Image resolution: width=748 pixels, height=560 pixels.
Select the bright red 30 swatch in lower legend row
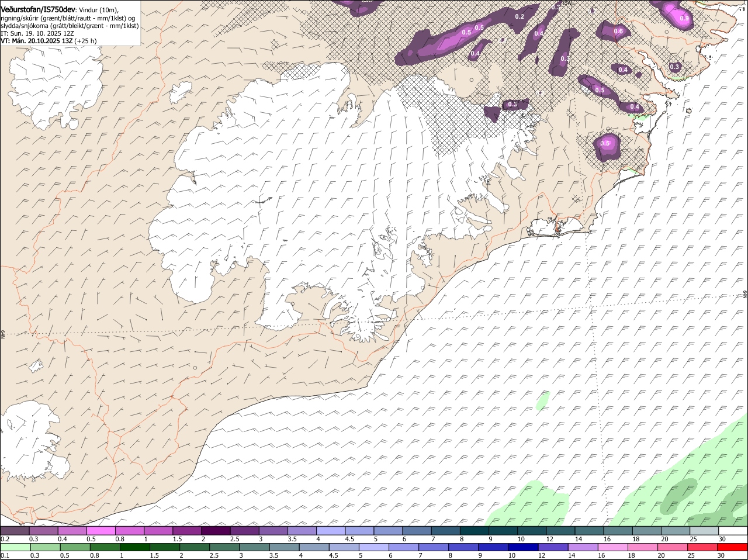732,547
